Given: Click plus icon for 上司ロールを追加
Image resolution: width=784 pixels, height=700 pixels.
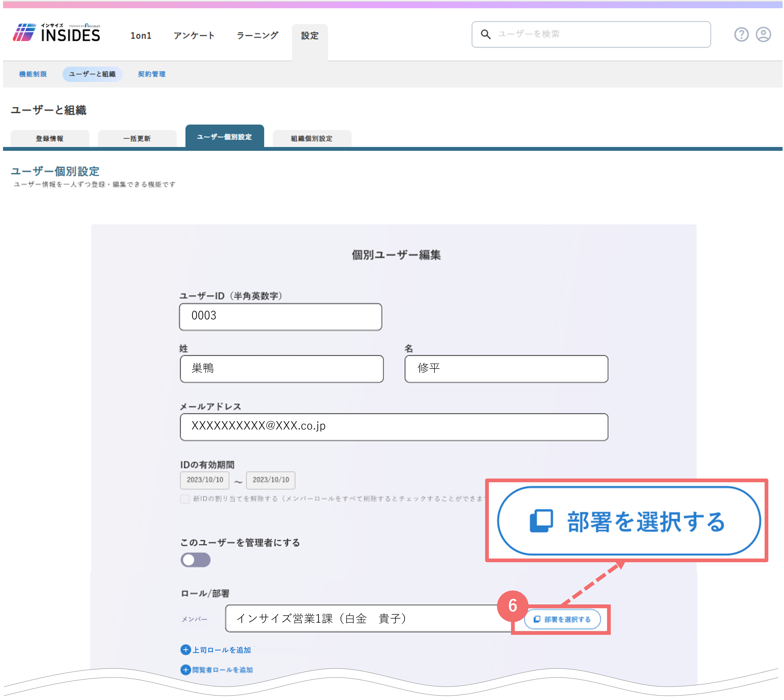Looking at the screenshot, I should 185,650.
